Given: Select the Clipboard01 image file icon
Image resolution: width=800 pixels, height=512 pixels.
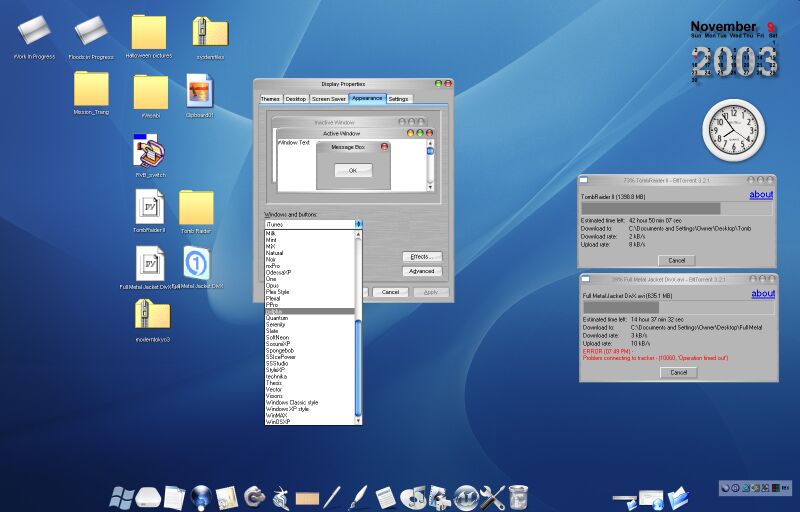Looking at the screenshot, I should point(199,90).
